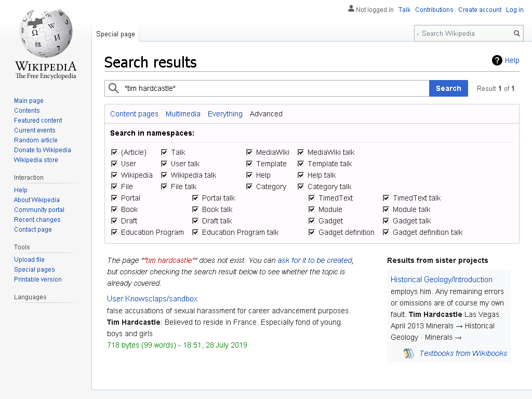Toggle the User talk namespace checkbox
The height and width of the screenshot is (399, 532).
[164, 164]
